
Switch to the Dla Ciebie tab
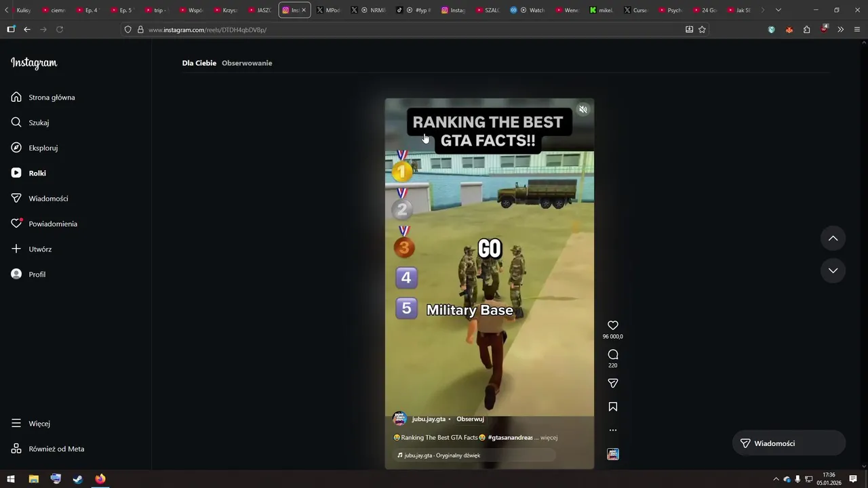click(x=199, y=63)
